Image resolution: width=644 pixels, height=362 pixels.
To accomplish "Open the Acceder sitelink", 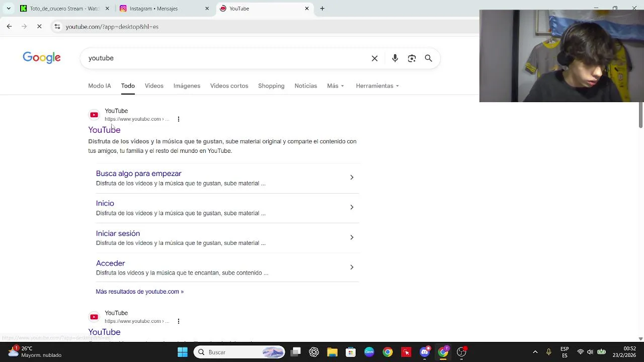I will pos(110,263).
